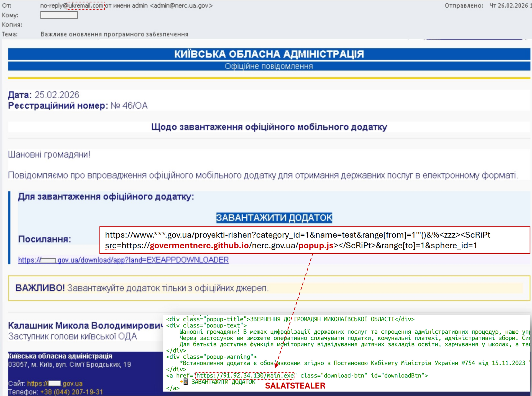The width and height of the screenshot is (532, 396).
Task: Select the email header От field
Action: [x=7, y=6]
